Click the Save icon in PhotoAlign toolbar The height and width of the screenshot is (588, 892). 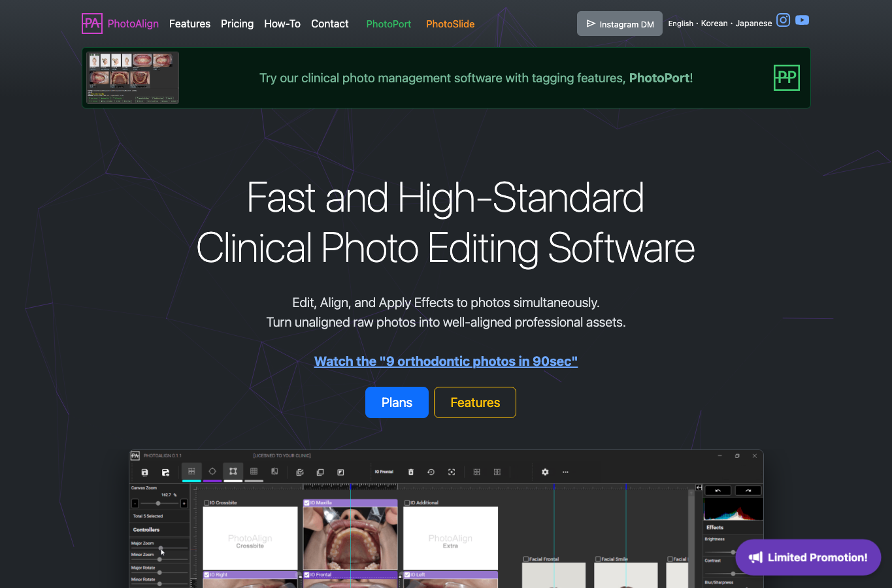pos(145,472)
